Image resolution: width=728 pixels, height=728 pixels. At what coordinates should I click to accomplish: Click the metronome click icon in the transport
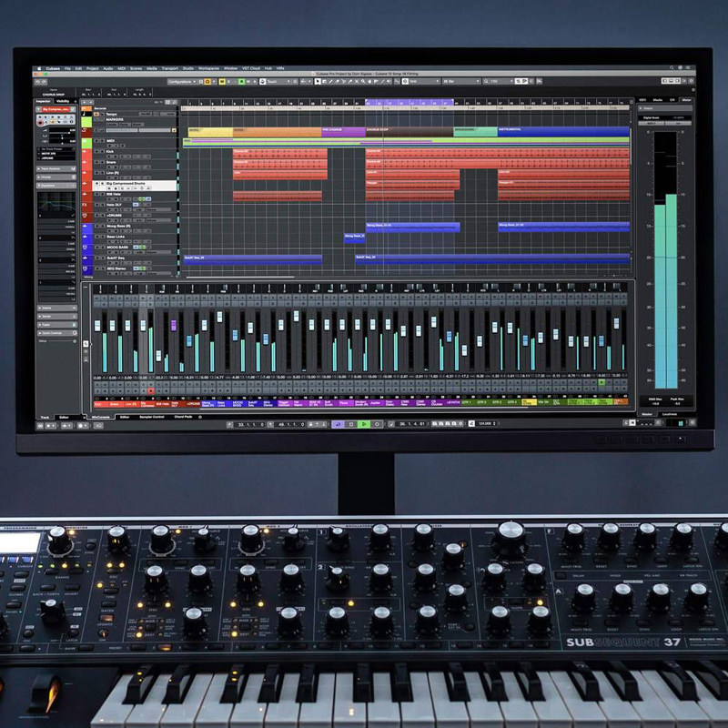click(x=471, y=421)
